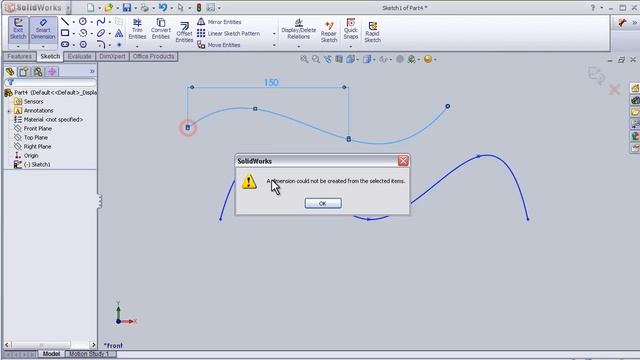This screenshot has height=360, width=640.
Task: Switch to the Sketch tab
Action: 50,56
